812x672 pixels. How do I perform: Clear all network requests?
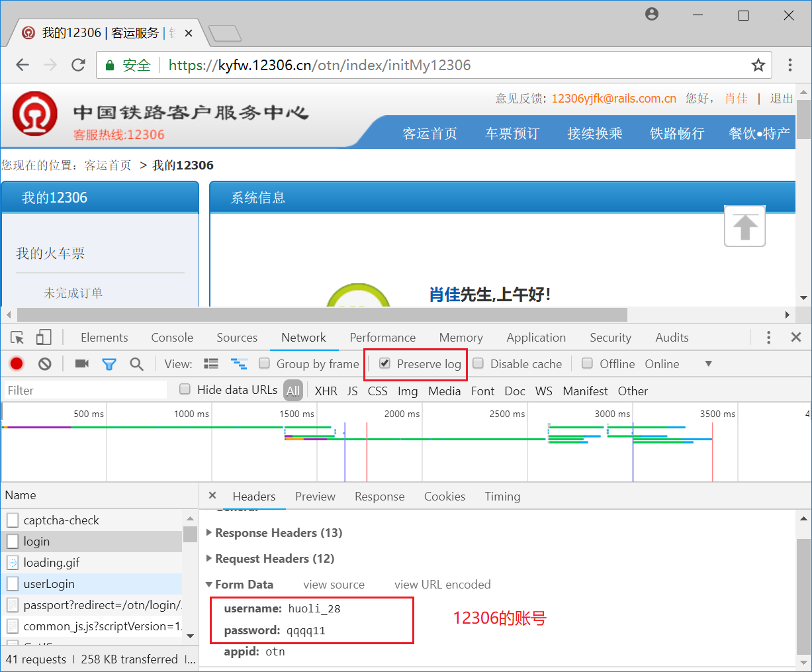pos(44,363)
